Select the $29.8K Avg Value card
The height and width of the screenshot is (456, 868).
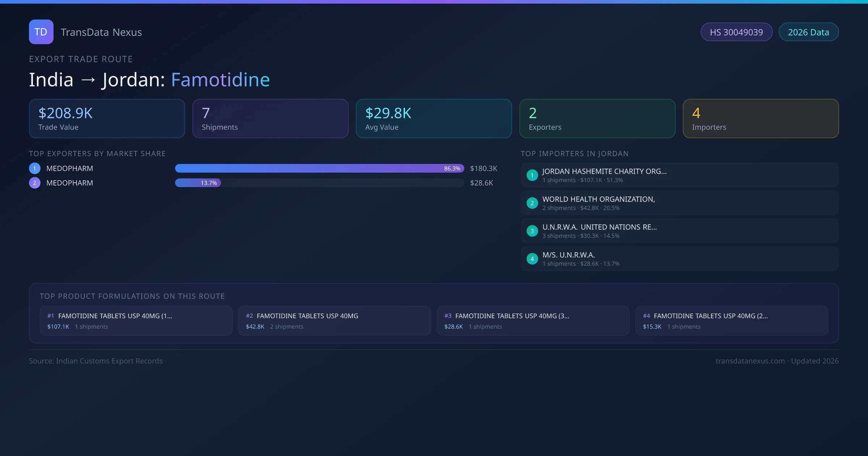coord(434,119)
